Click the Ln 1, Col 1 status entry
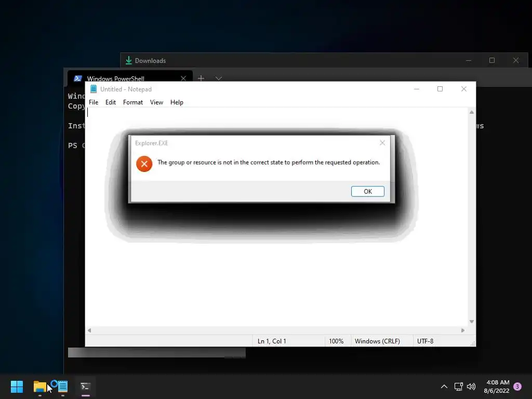Image resolution: width=532 pixels, height=399 pixels. 272,341
